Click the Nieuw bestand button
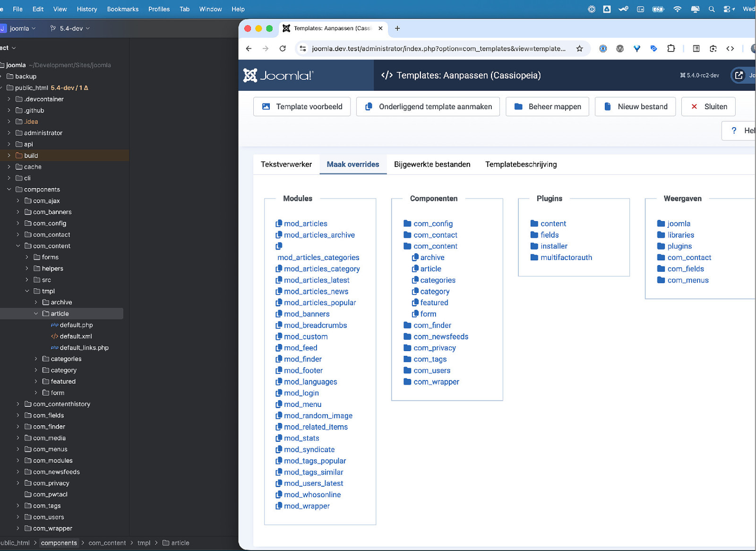The height and width of the screenshot is (551, 756). [x=635, y=107]
